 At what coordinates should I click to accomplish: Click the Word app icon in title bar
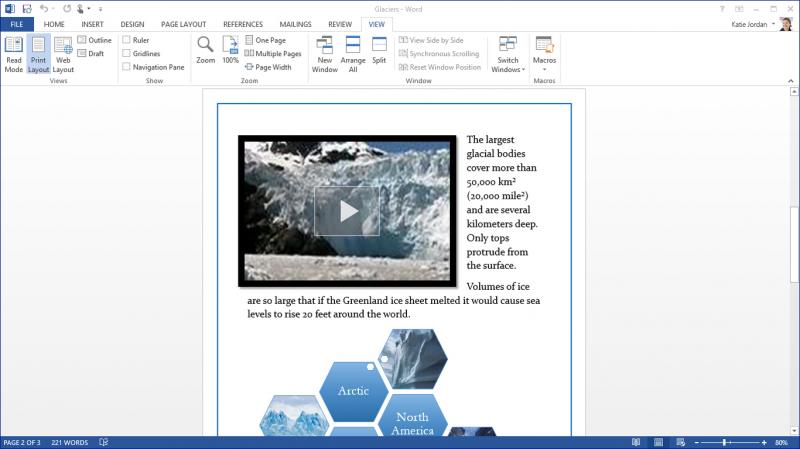click(x=10, y=9)
